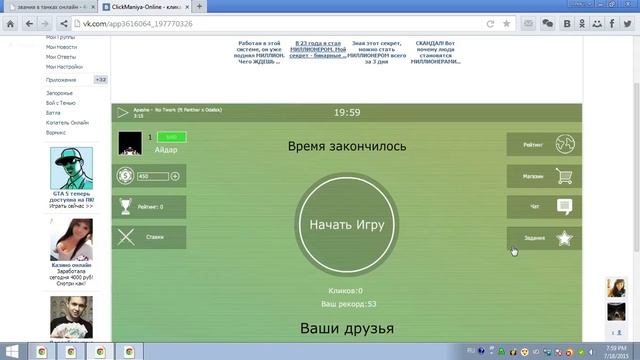The image size is (640, 360).
Task: Open Ставки crossed swords panel
Action: pyautogui.click(x=149, y=237)
